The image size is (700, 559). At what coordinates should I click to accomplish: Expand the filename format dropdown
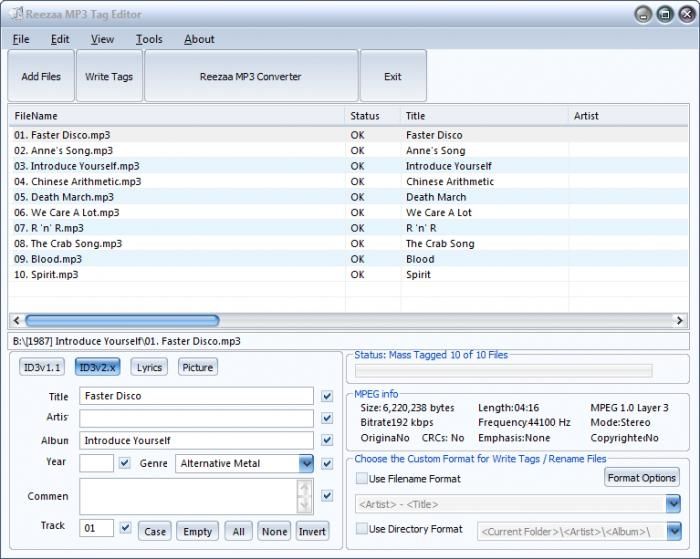(x=674, y=504)
